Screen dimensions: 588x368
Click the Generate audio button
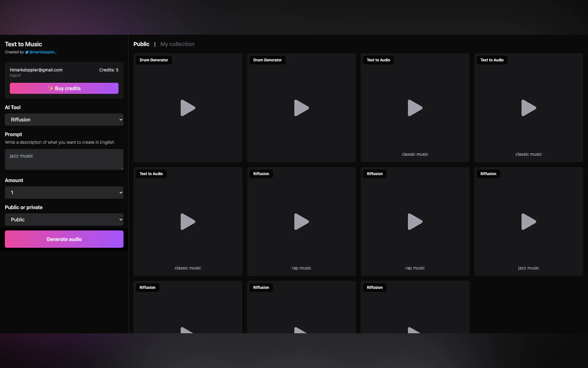[64, 239]
